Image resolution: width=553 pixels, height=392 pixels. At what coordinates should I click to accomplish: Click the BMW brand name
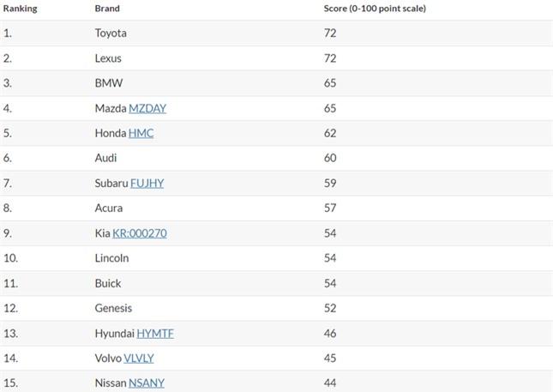[109, 83]
